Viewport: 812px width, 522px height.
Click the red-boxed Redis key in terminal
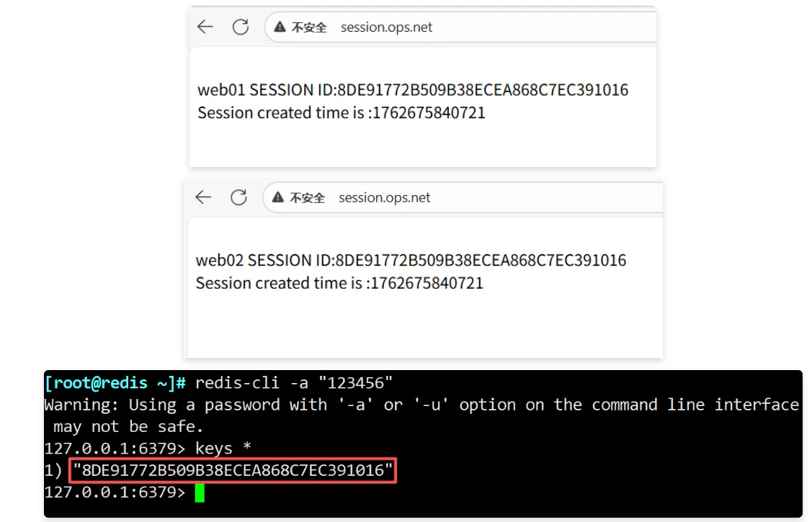(x=233, y=470)
